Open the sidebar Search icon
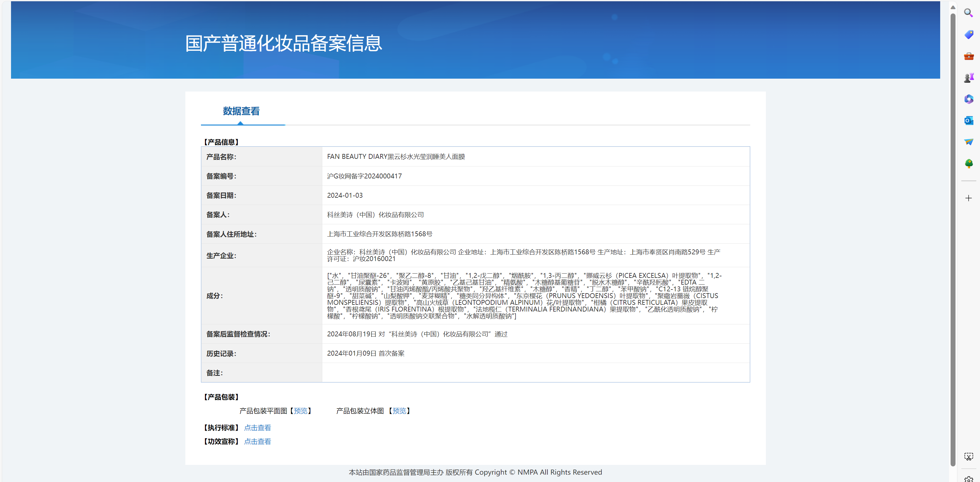 point(968,13)
